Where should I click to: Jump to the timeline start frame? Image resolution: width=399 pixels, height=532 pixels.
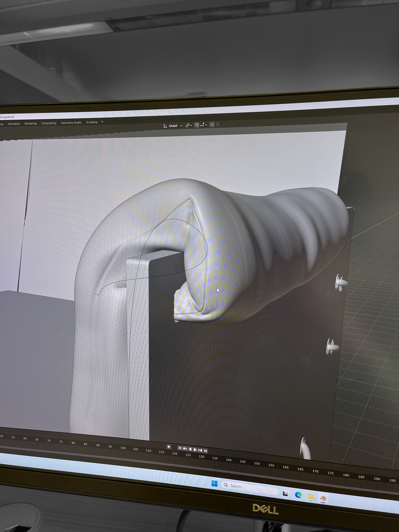(x=180, y=448)
